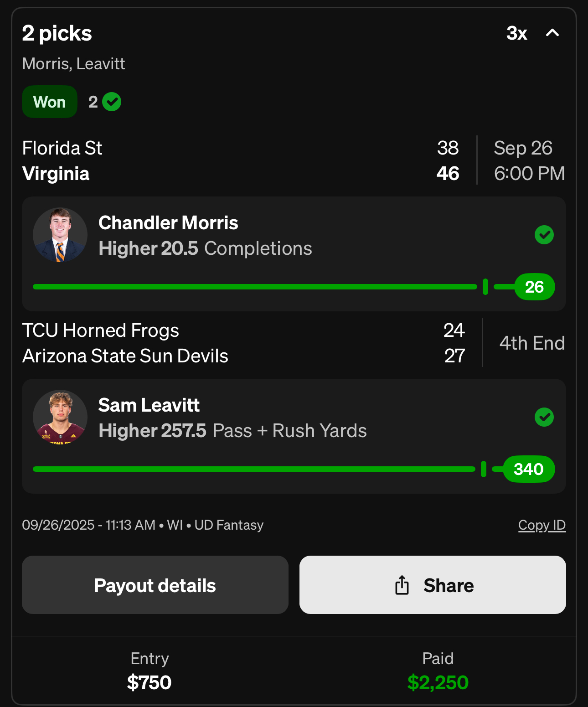Collapse the 2 picks entry chevron
The image size is (588, 707).
pos(552,33)
